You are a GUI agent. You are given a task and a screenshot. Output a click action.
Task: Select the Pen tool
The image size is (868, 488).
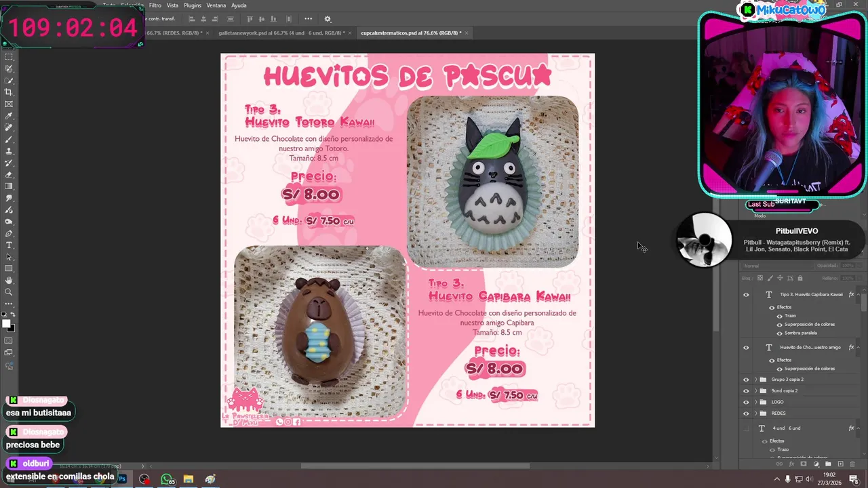click(9, 233)
